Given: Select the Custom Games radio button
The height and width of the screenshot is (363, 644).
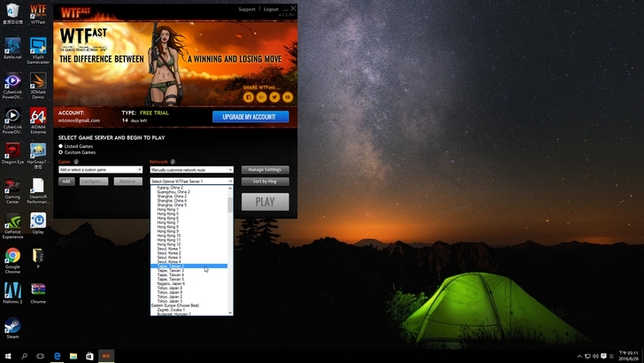Looking at the screenshot, I should tap(61, 152).
